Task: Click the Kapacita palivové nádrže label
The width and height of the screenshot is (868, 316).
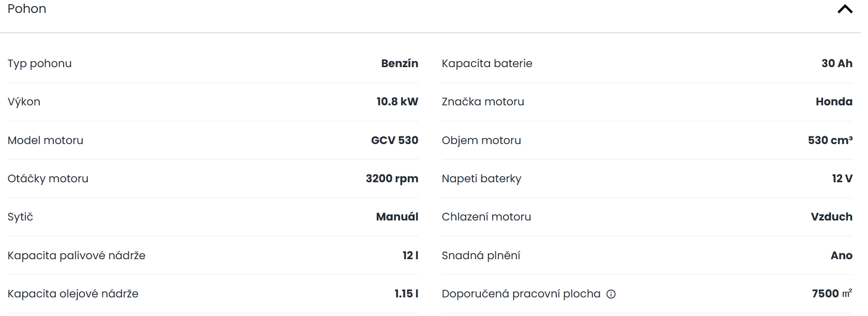Action: 77,256
